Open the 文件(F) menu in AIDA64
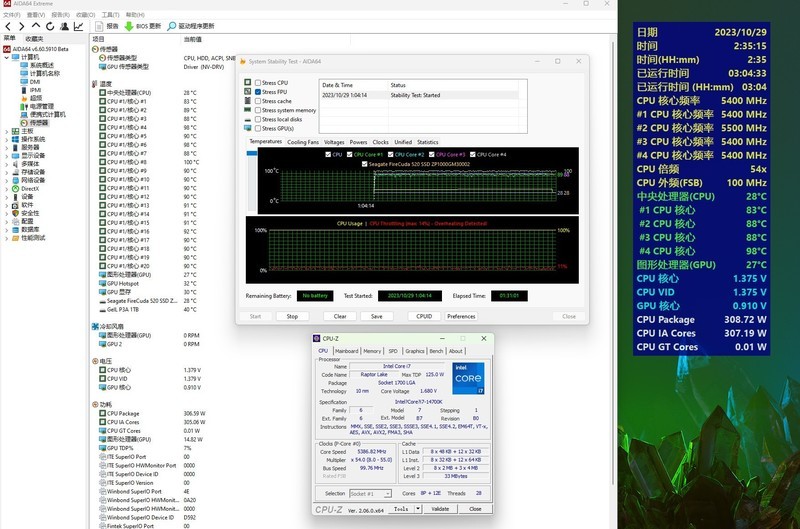The width and height of the screenshot is (800, 529). [x=12, y=15]
